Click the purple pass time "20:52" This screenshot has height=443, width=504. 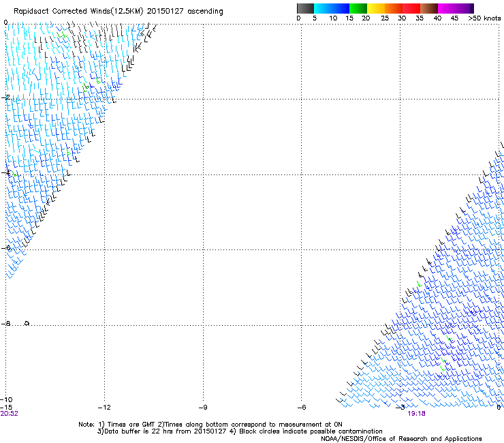tap(10, 414)
